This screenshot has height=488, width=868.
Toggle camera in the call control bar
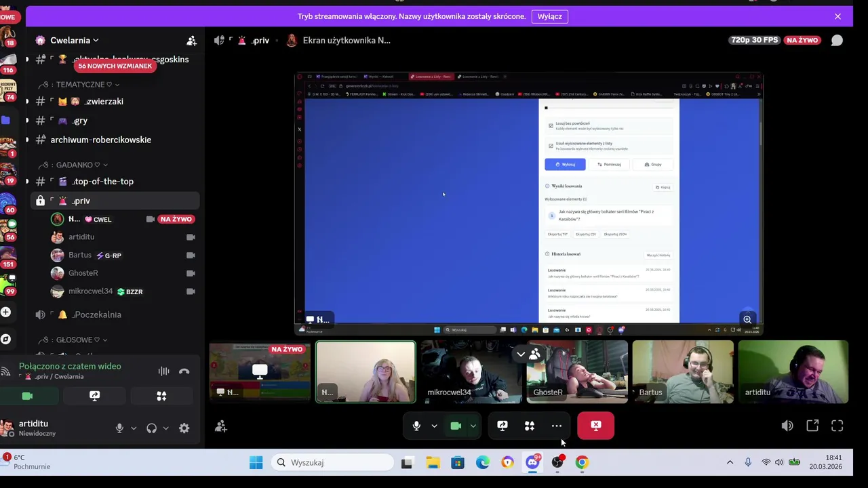[x=456, y=426]
